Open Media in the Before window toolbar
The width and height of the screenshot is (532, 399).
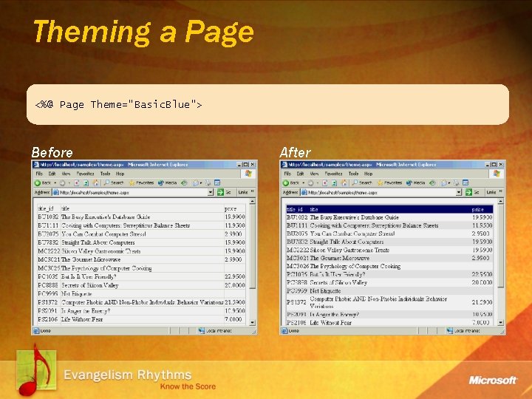(x=168, y=183)
